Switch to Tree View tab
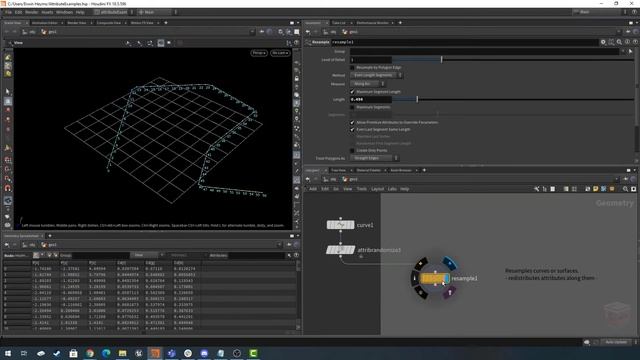This screenshot has width=640, height=360. coord(338,170)
